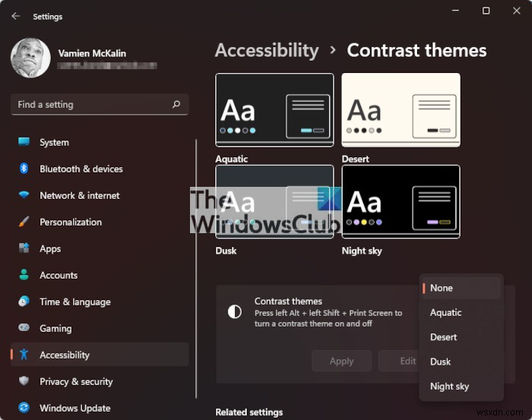Choose Desert in the theme dropdown
The image size is (532, 420).
pos(461,337)
